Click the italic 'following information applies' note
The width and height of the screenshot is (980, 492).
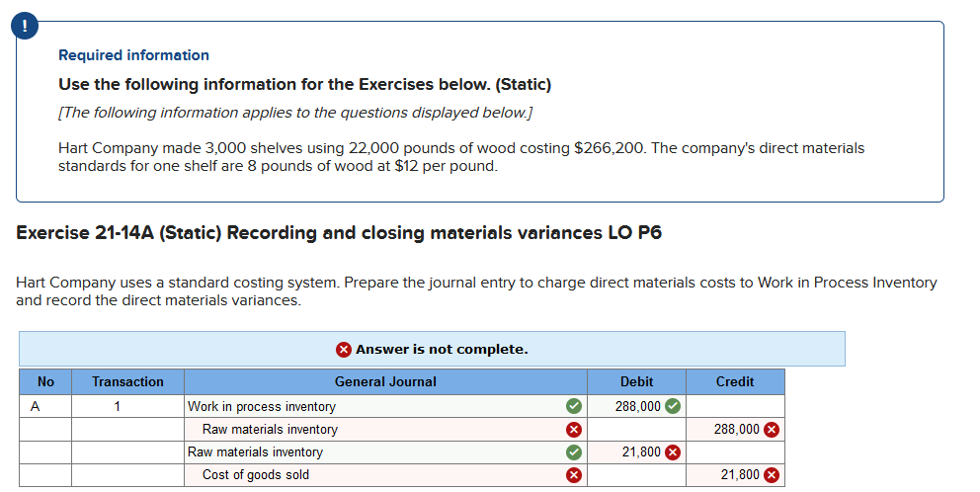click(295, 113)
